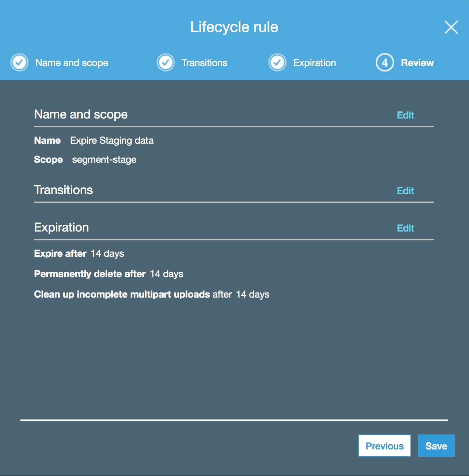
Task: Switch to the Expiration step
Action: (315, 62)
